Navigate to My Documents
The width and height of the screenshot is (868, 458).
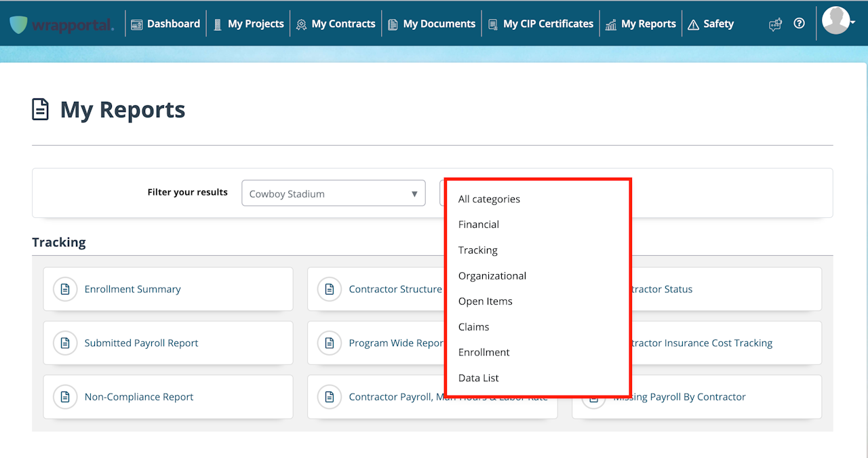pos(432,24)
